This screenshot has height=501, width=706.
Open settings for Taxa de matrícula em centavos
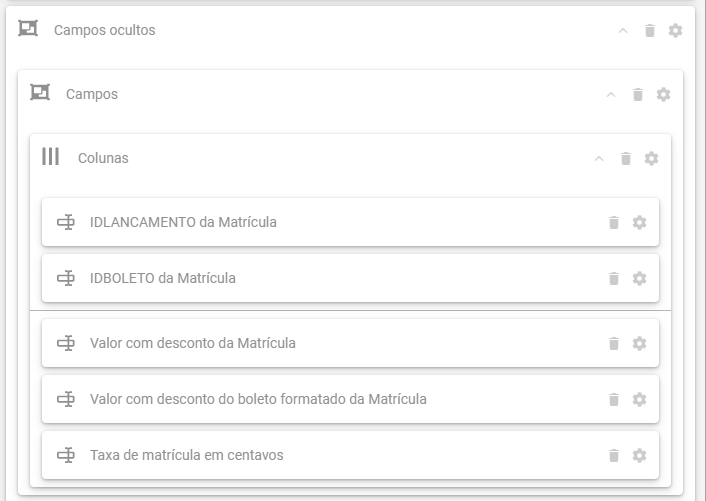[x=639, y=455]
